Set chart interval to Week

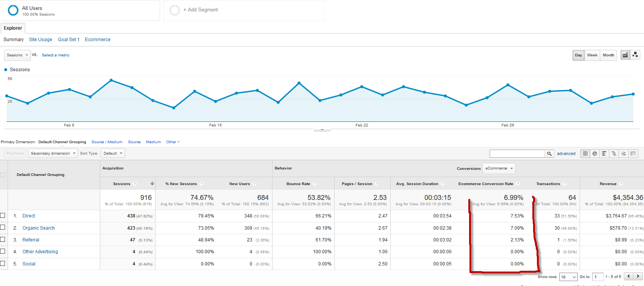tap(592, 55)
